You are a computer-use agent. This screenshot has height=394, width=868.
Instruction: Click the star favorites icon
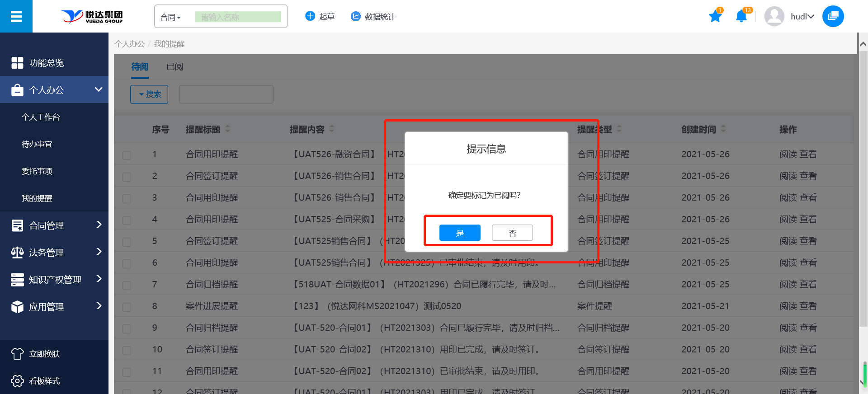coord(715,17)
